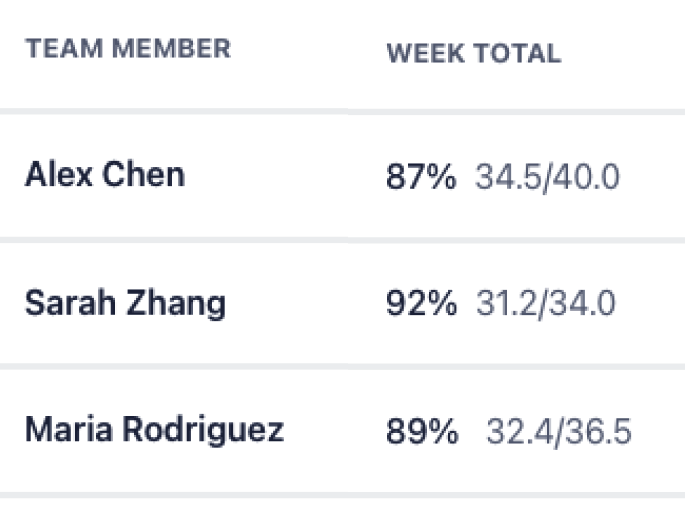The image size is (685, 509).
Task: Open Sarah Zhang's team member entry
Action: click(x=125, y=303)
